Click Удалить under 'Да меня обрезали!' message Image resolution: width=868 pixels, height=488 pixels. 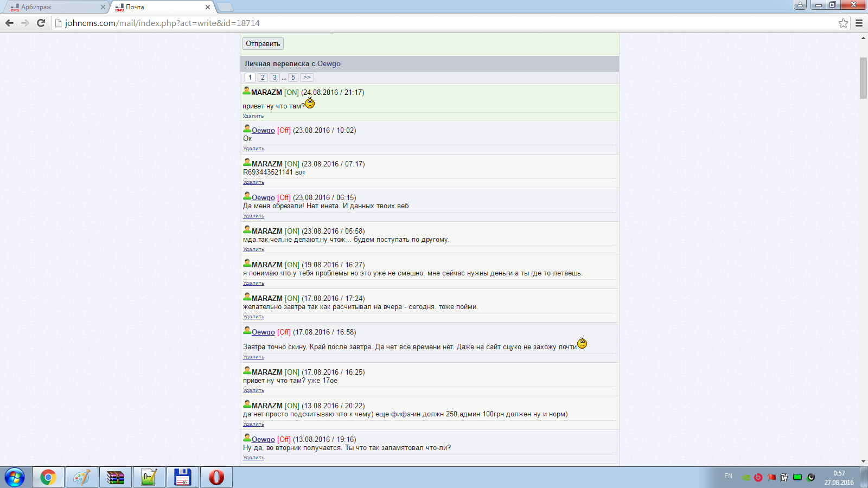[x=253, y=216]
